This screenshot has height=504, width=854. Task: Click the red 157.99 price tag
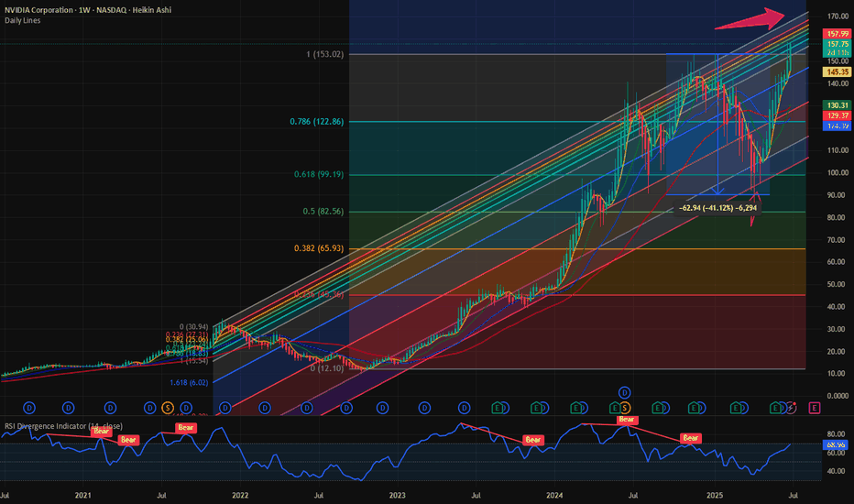coord(838,34)
